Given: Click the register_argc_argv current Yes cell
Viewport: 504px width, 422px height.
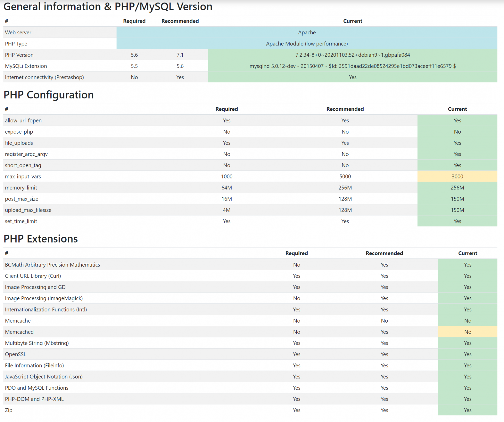Looking at the screenshot, I should pyautogui.click(x=457, y=154).
